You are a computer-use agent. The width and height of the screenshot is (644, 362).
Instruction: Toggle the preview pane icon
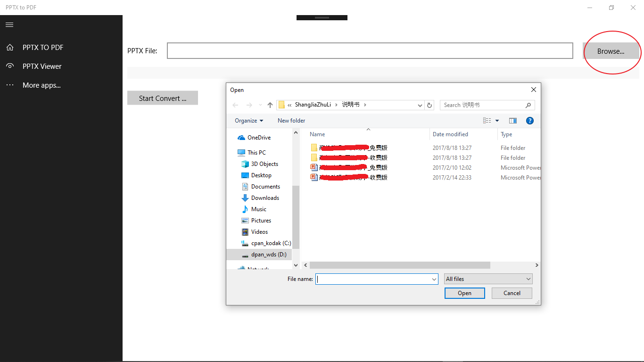tap(513, 121)
